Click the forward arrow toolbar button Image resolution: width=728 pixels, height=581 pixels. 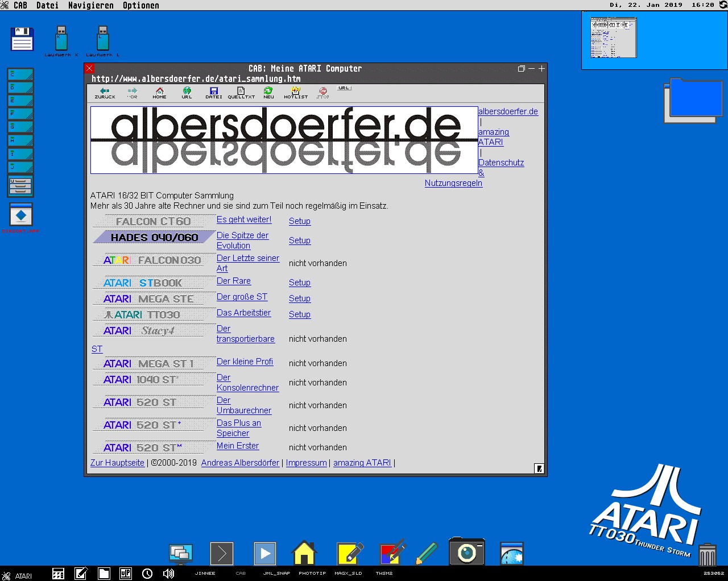132,93
